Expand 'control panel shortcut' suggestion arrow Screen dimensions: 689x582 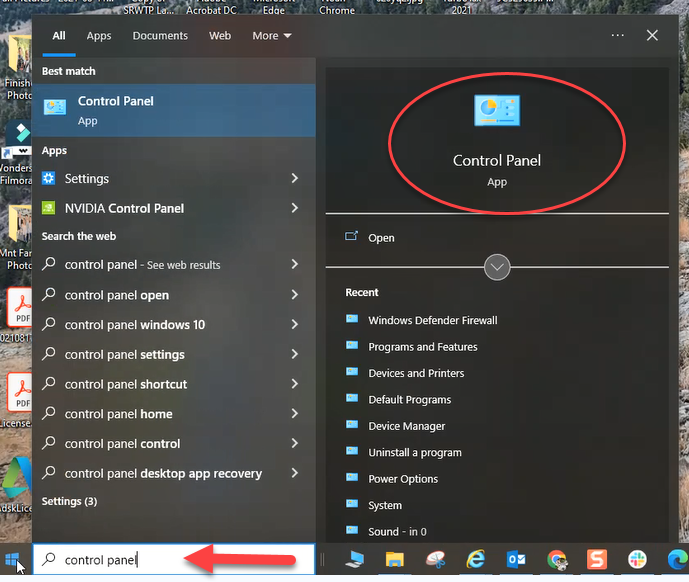click(294, 384)
